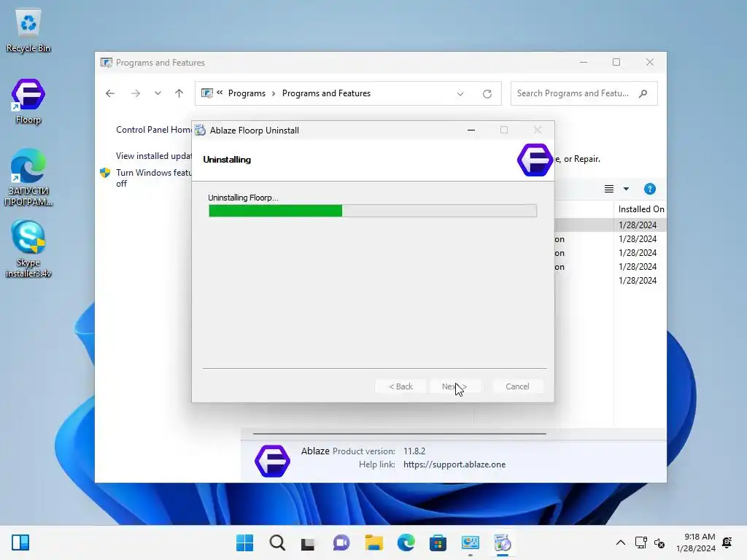Click the product version 11.8.2 text

click(414, 451)
